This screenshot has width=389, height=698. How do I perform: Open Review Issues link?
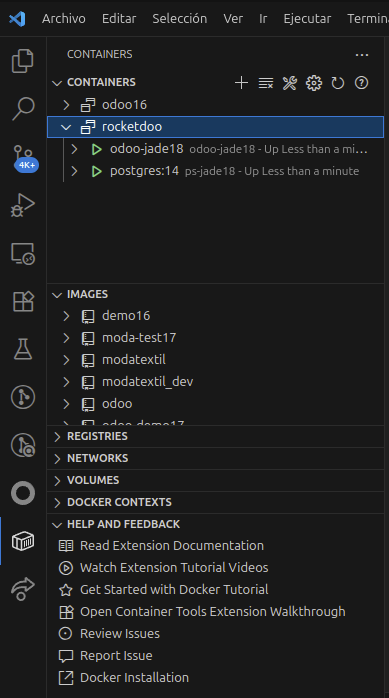click(120, 634)
